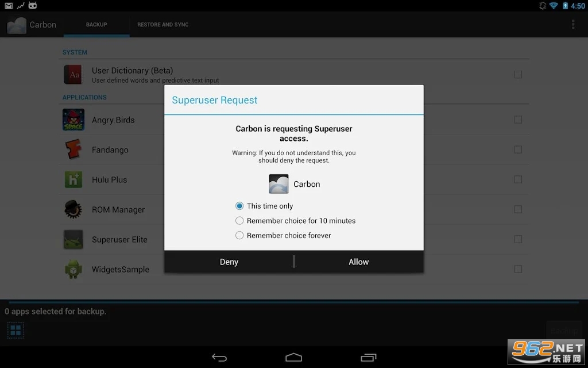
Task: Tap the Carbon cloud icon in dialog
Action: click(x=278, y=184)
